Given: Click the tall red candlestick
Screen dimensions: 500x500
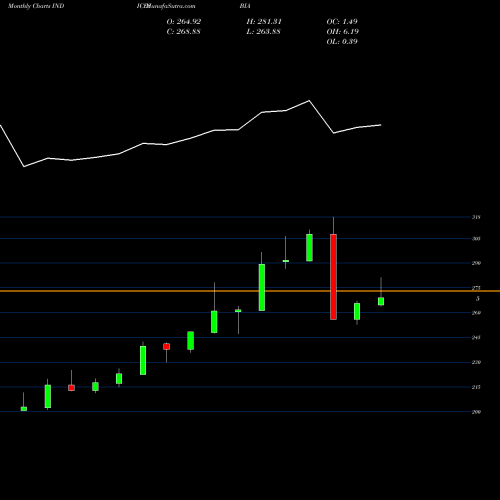Looking at the screenshot, I should 333,277.
